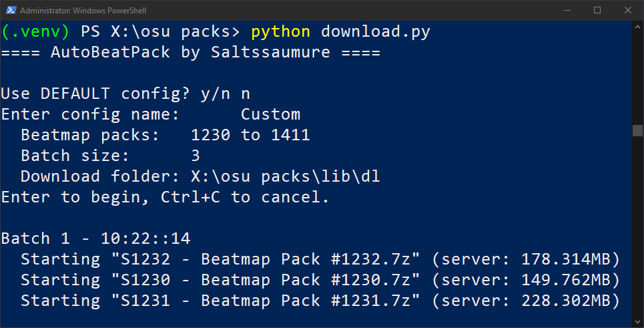This screenshot has width=644, height=328.
Task: Click the Batch 1 timestamp line
Action: coord(95,238)
